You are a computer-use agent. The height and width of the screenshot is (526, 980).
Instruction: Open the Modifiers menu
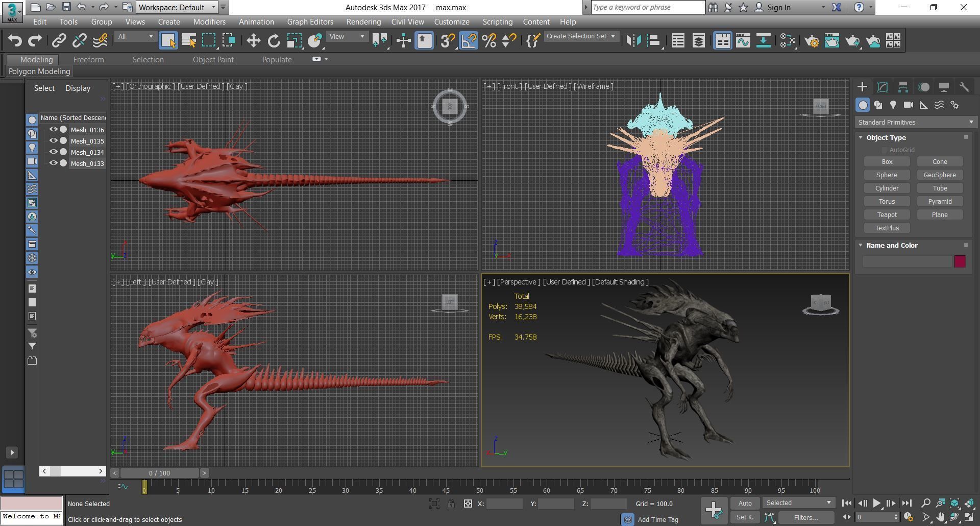click(209, 22)
